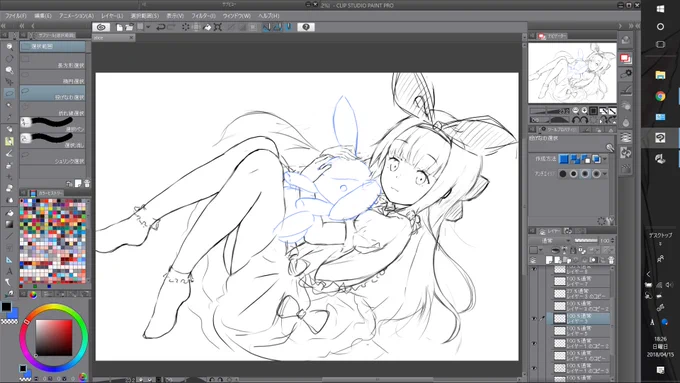Delete layer with trash icon in Layer panel
Viewport: 680px width, 383px height.
[x=611, y=260]
